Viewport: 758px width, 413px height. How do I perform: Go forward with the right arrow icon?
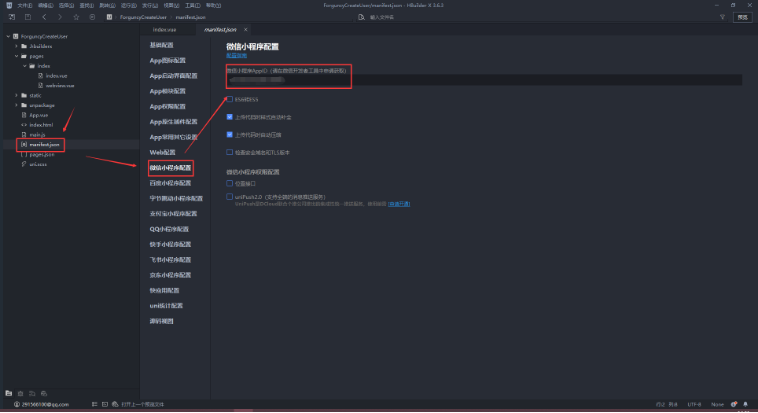click(59, 17)
